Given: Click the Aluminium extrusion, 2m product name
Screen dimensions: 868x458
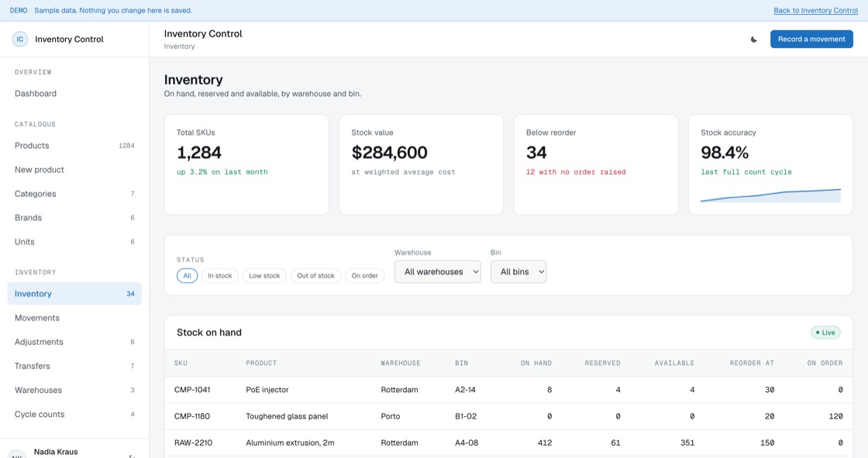Looking at the screenshot, I should (x=290, y=443).
